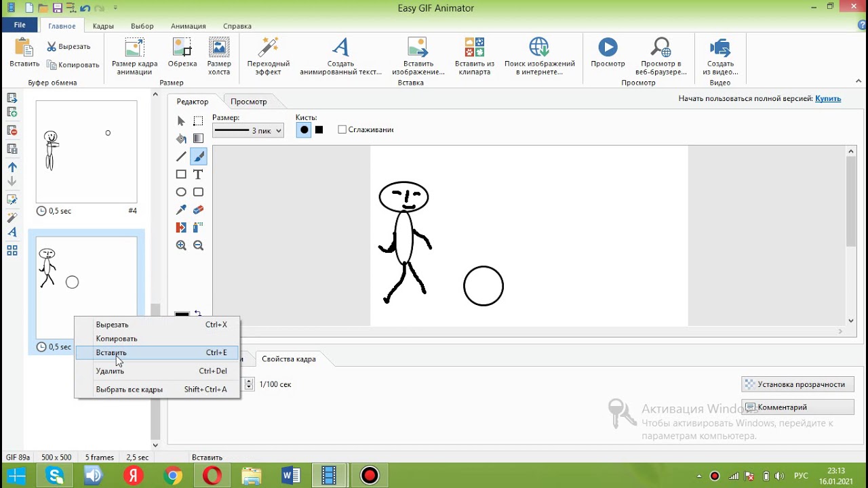Select the square brush shape
This screenshot has height=488, width=868.
click(x=319, y=130)
